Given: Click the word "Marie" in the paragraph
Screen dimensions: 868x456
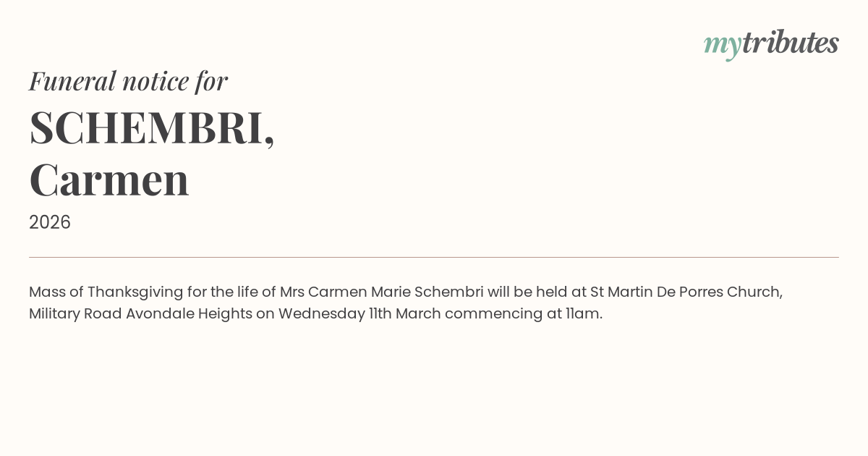Looking at the screenshot, I should click(391, 292).
